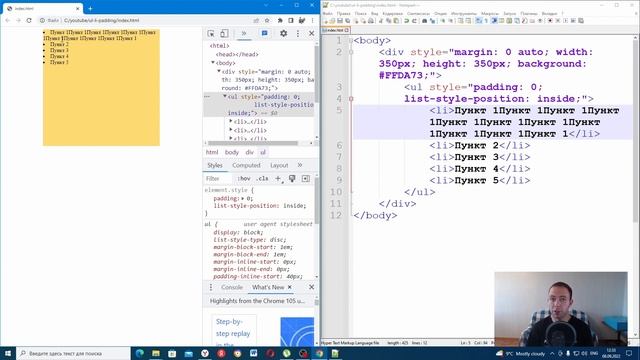Image resolution: width=640 pixels, height=360 pixels.
Task: Toggle the rendering emulations paintbrush icon
Action: [292, 179]
